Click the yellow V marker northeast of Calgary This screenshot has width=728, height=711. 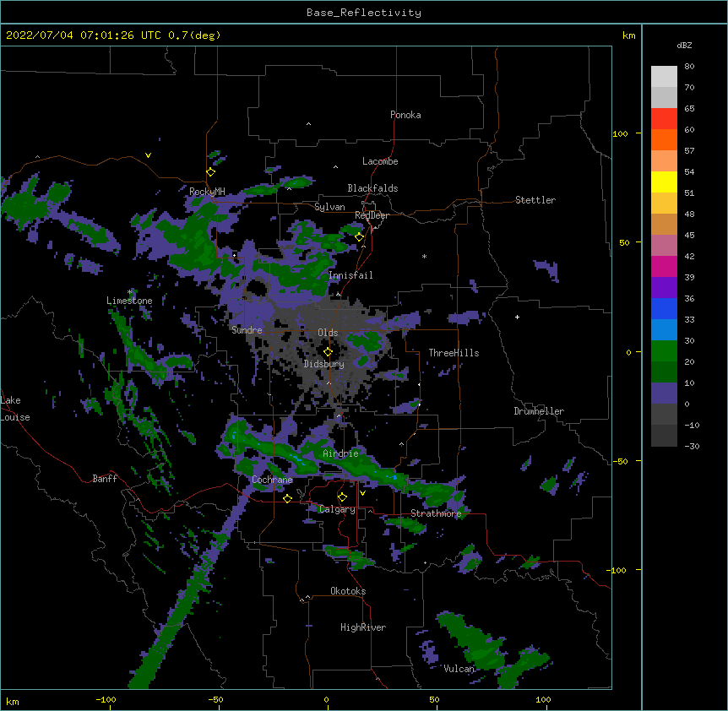362,493
